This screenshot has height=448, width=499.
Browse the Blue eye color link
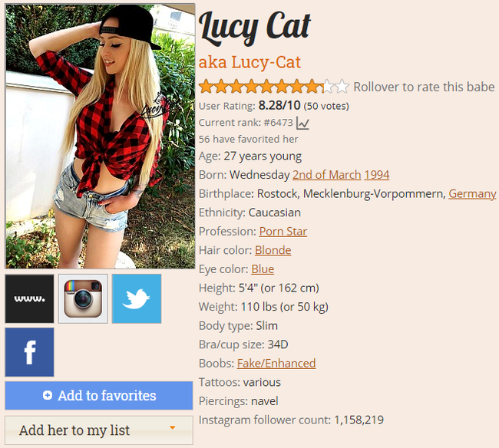point(263,269)
